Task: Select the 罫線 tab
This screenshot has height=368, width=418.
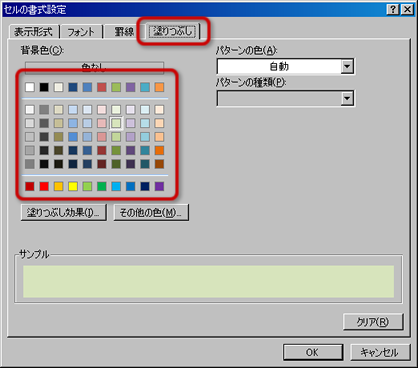Action: tap(124, 32)
